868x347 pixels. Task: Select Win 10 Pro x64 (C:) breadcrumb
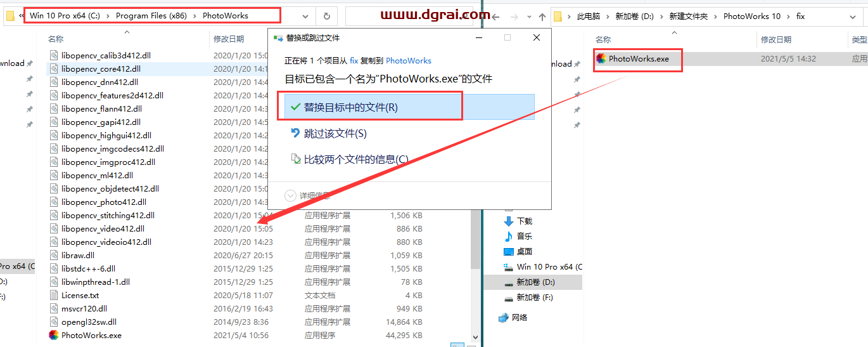click(65, 15)
